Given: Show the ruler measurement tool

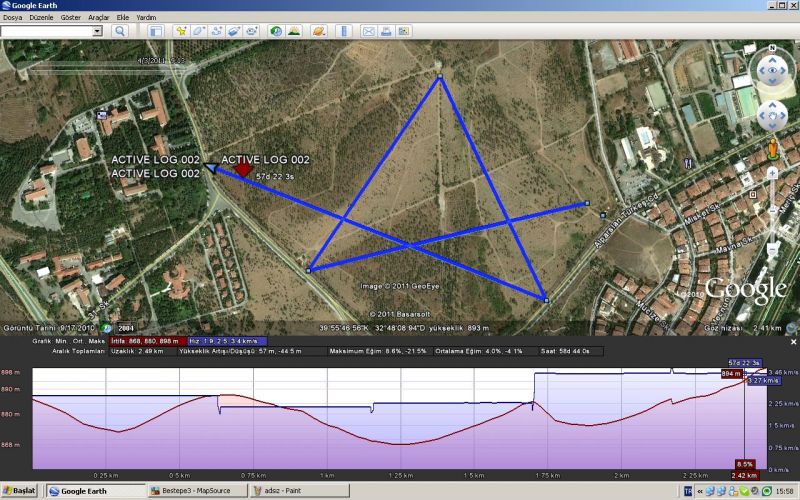Looking at the screenshot, I should pyautogui.click(x=343, y=31).
